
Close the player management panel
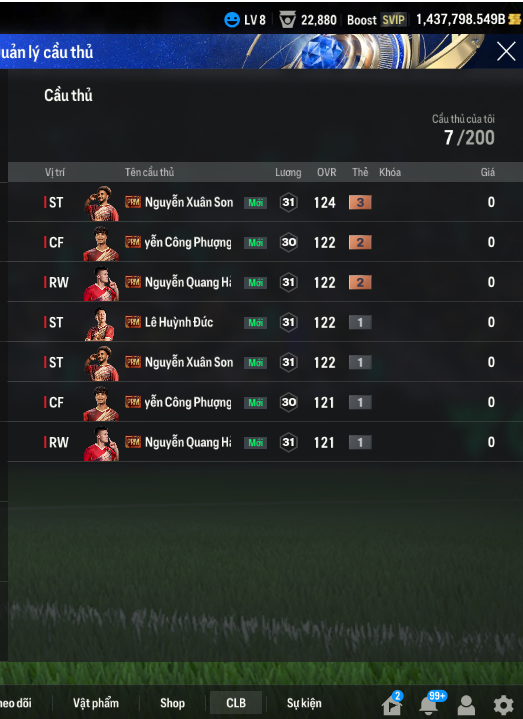pyautogui.click(x=506, y=51)
